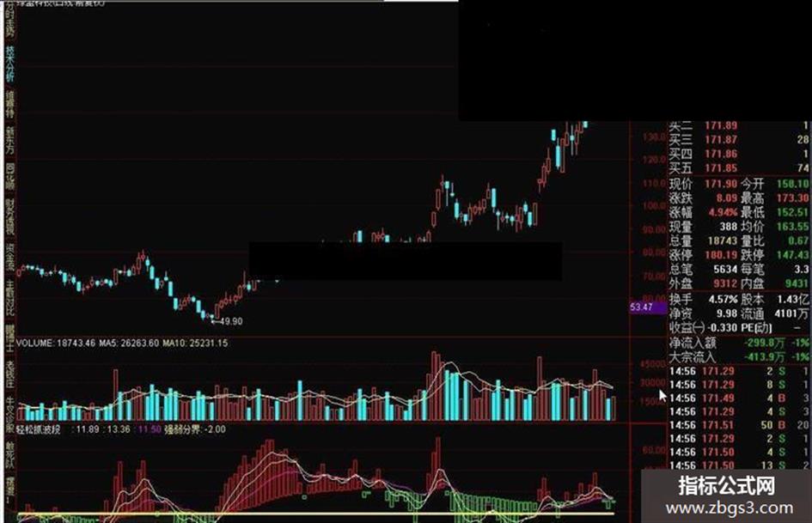Open the 新东方 sidebar tab
The height and width of the screenshot is (523, 812).
[9, 140]
